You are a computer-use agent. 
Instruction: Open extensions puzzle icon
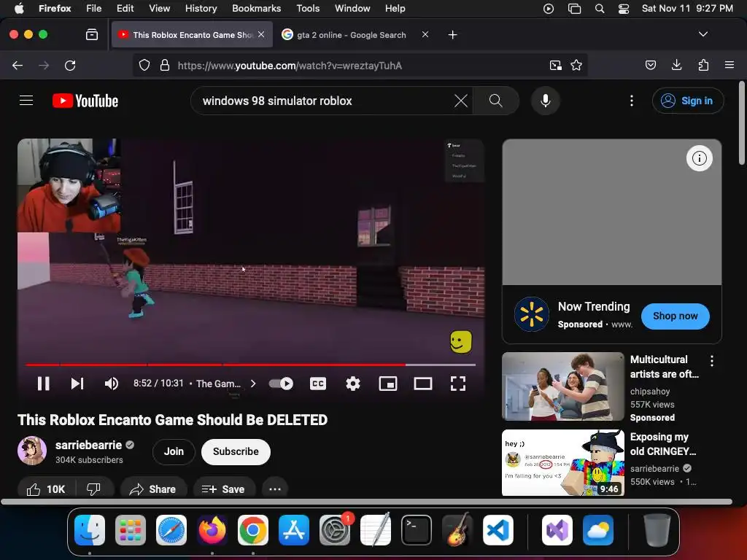click(x=703, y=65)
